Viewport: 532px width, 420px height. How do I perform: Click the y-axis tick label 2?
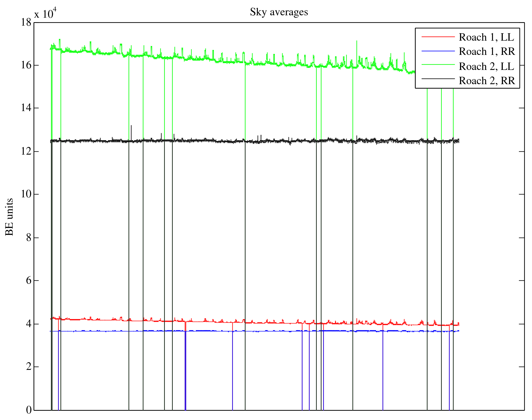point(29,367)
